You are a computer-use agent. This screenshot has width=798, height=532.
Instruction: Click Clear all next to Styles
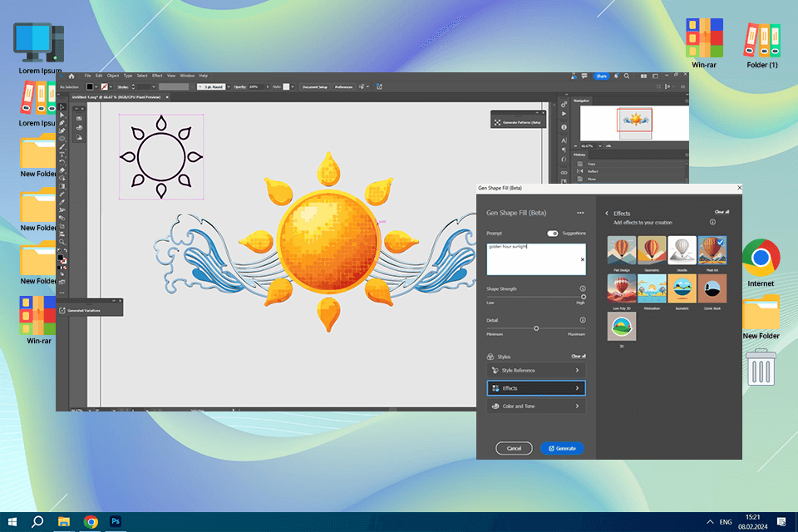(579, 356)
